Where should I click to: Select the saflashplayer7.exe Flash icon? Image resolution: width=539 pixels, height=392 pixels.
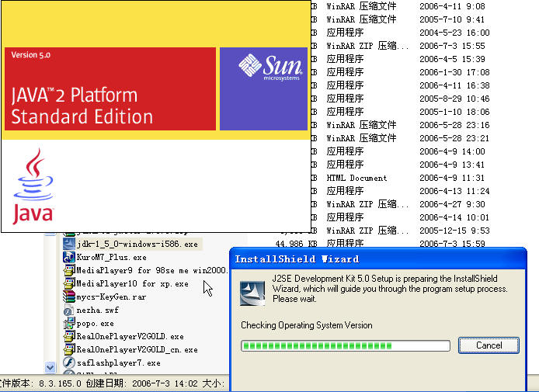point(69,363)
